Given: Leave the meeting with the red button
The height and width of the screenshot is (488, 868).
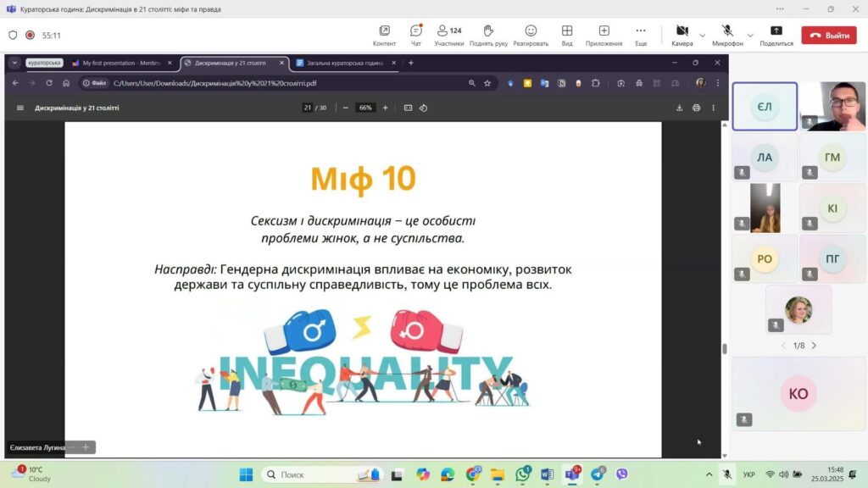Looking at the screenshot, I should click(828, 35).
